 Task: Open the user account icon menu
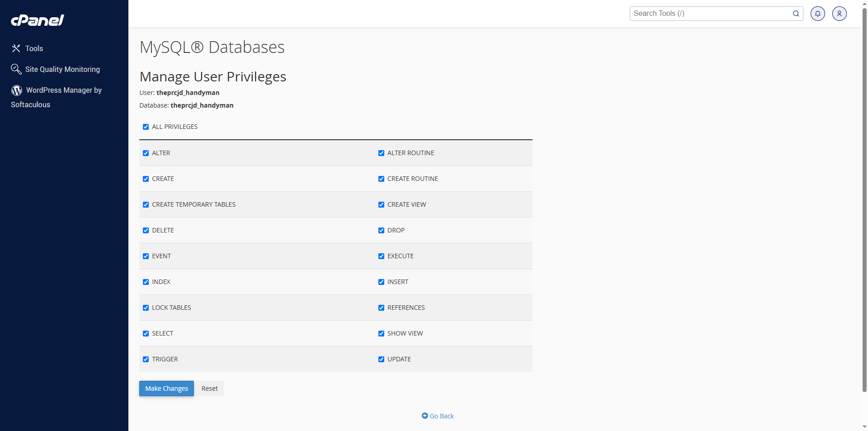839,14
